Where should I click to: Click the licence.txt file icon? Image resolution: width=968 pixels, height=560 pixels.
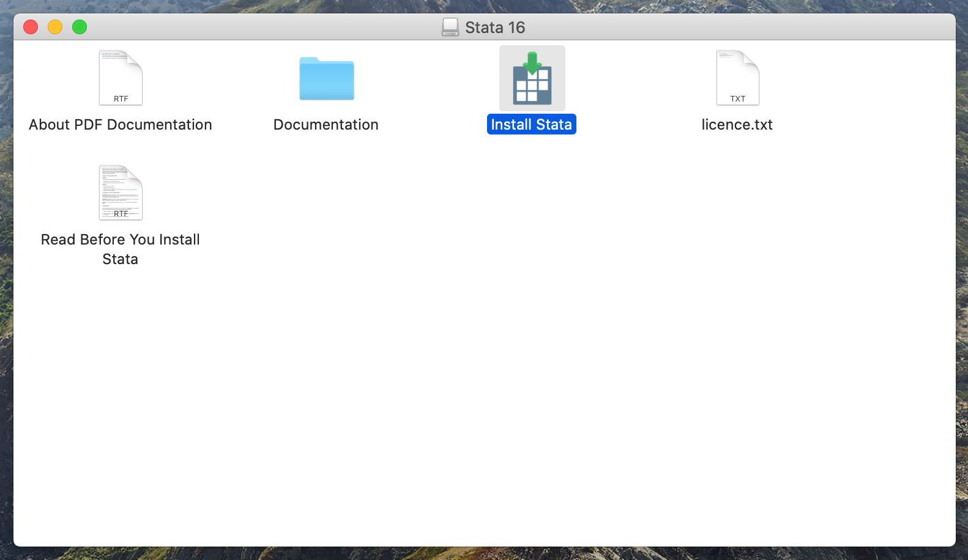pyautogui.click(x=737, y=78)
